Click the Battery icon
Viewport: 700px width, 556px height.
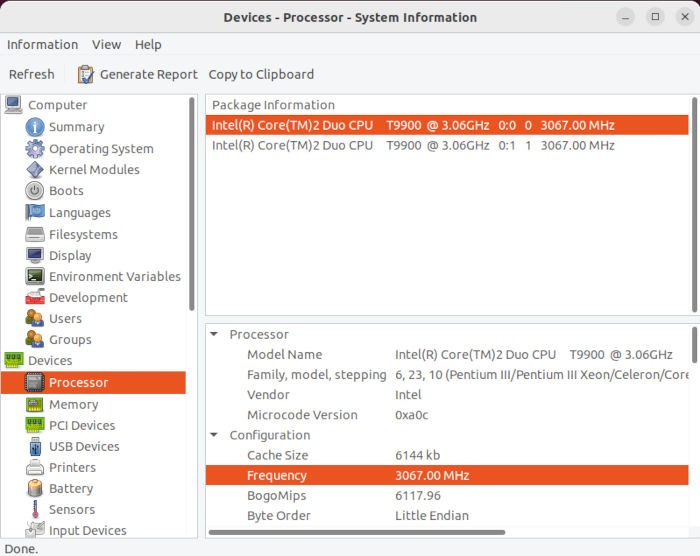pyautogui.click(x=35, y=489)
